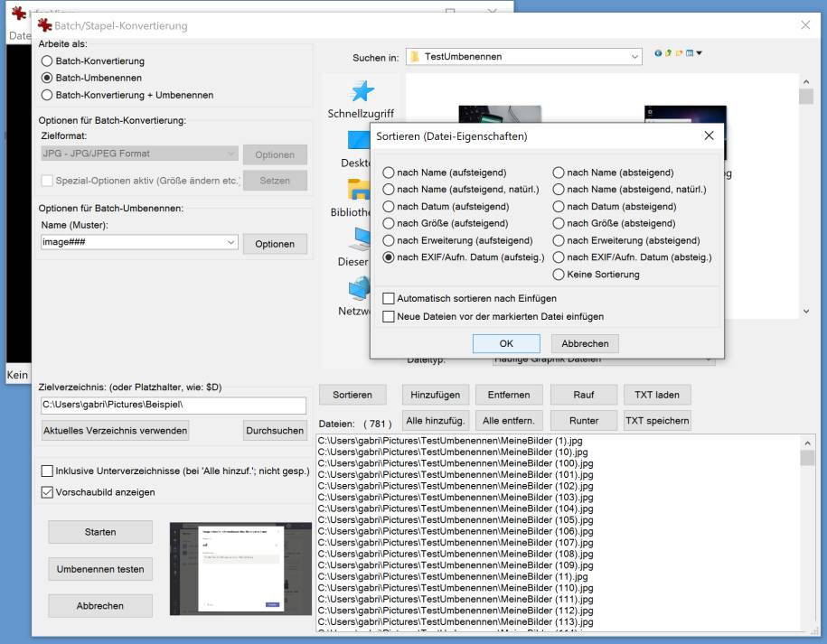Uncheck 'Vorschaubild anzeigen' checkbox
Image resolution: width=827 pixels, height=644 pixels.
pyautogui.click(x=48, y=492)
